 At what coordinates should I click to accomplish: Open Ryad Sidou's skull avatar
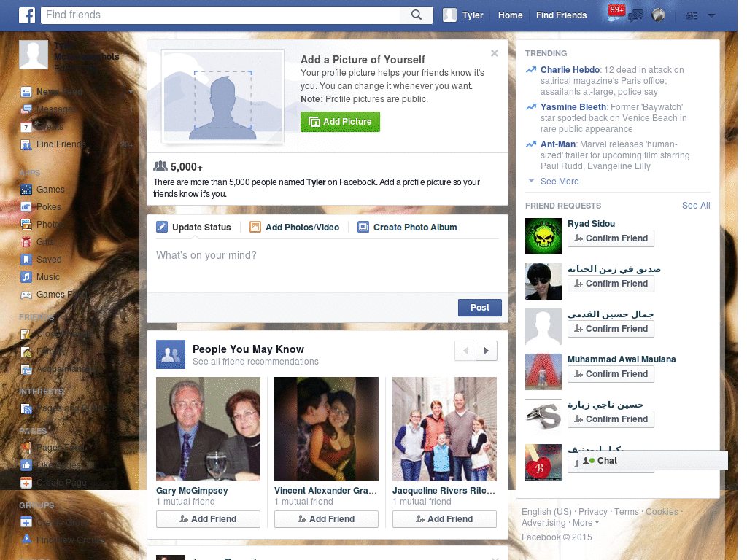543,236
